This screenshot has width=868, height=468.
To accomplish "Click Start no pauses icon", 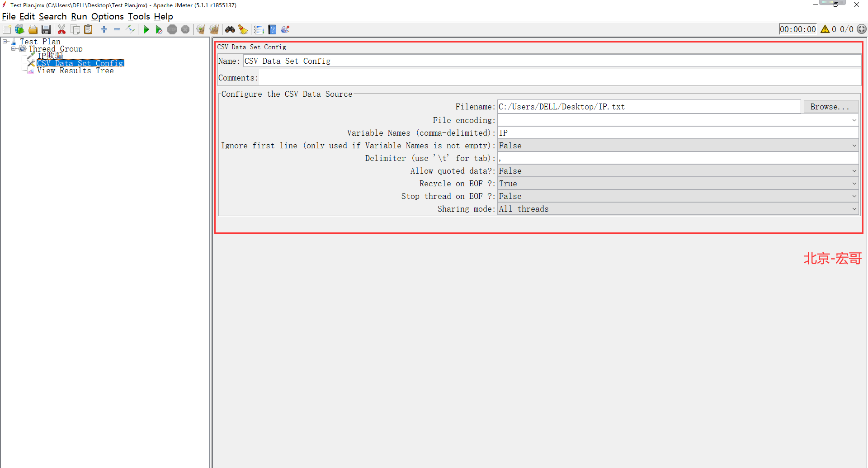I will (159, 29).
